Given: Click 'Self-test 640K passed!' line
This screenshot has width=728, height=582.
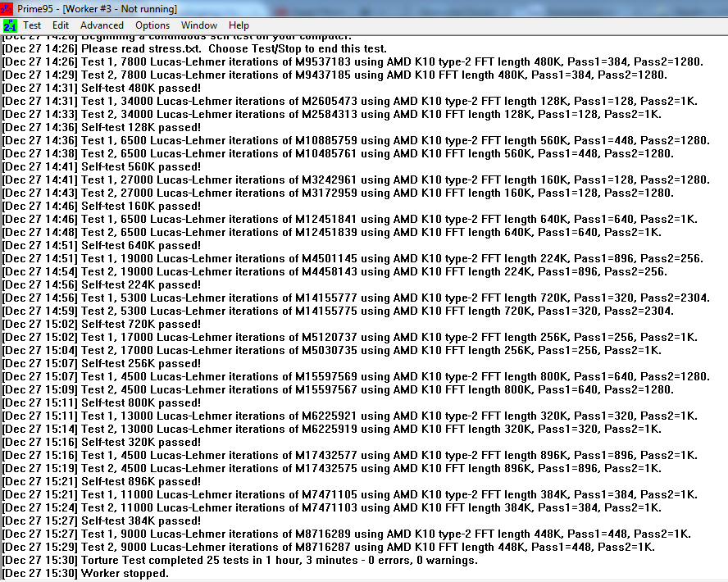Looking at the screenshot, I should (x=102, y=246).
